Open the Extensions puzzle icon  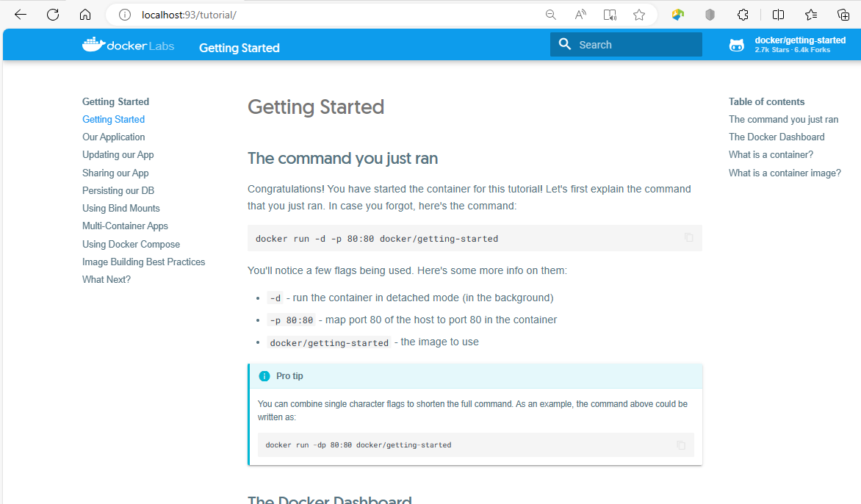pyautogui.click(x=743, y=15)
